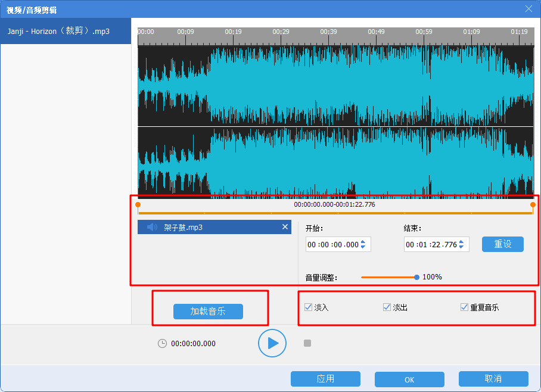Click the speaker icon on 架子鼓.mp3

152,227
